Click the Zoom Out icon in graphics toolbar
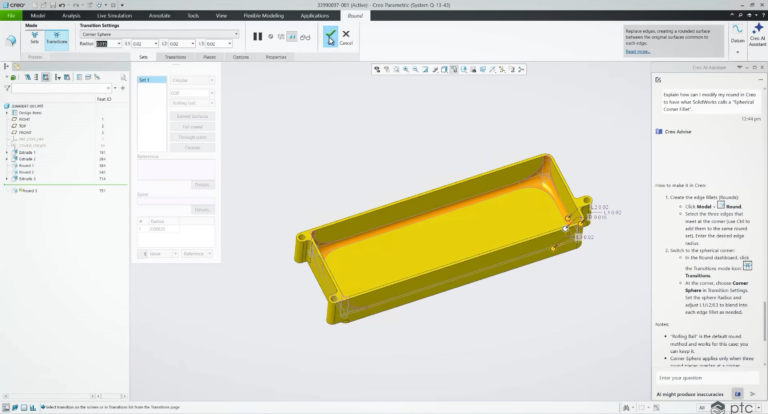This screenshot has height=414, width=768. (x=415, y=70)
